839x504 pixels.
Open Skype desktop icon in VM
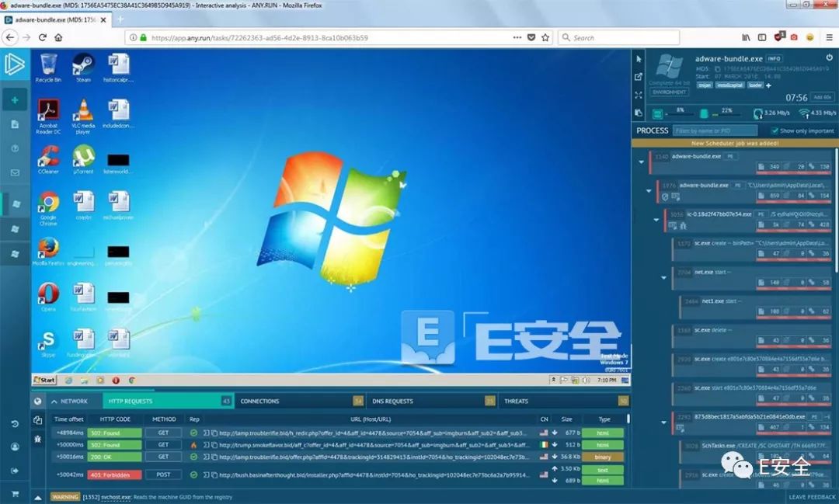click(x=48, y=343)
